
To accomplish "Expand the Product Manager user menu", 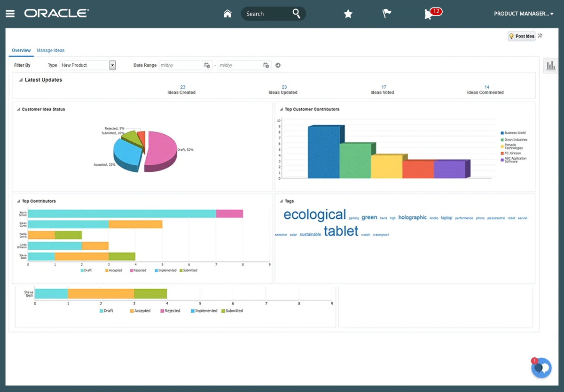I will pos(523,14).
